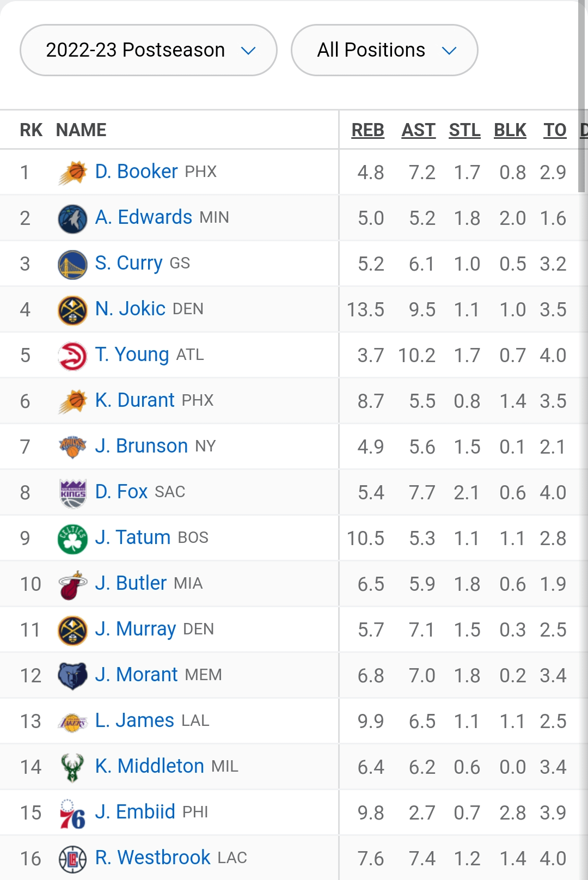Image resolution: width=588 pixels, height=880 pixels.
Task: Open L. James player profile
Action: tap(134, 720)
